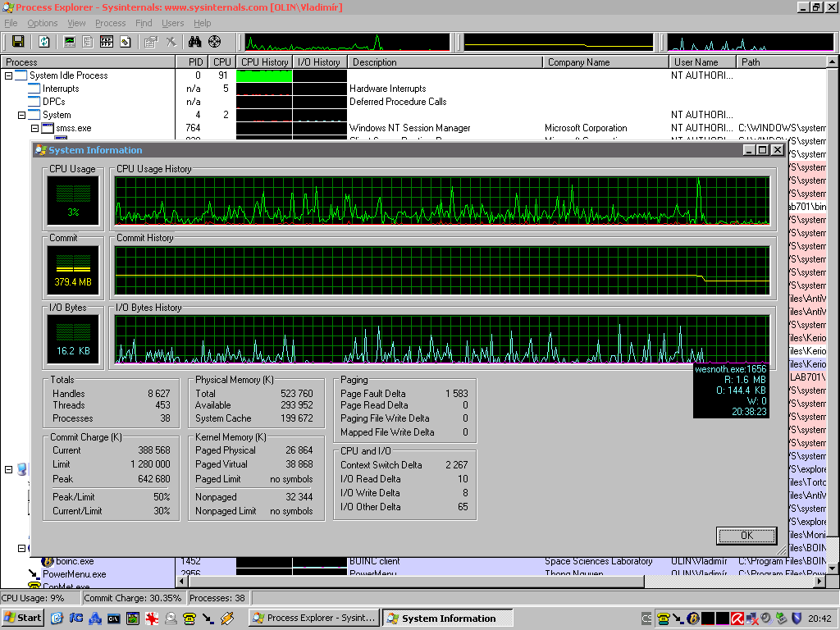Image resolution: width=840 pixels, height=630 pixels.
Task: Sort by the Path column header
Action: pyautogui.click(x=782, y=62)
